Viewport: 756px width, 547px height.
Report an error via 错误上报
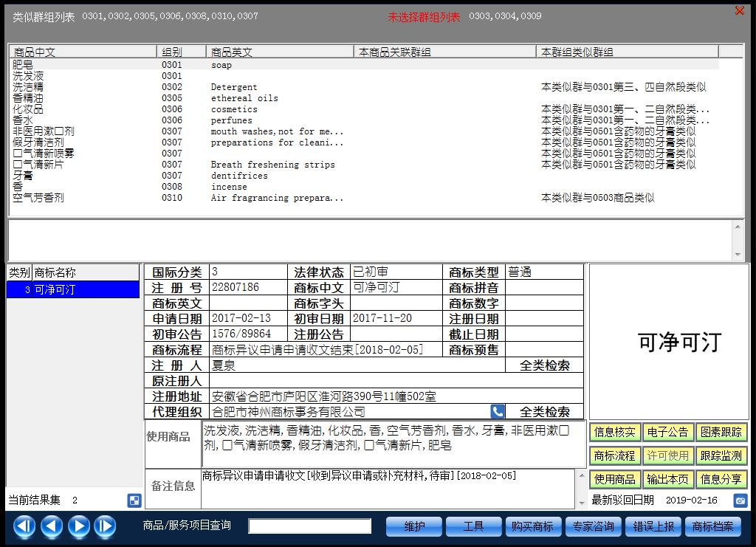point(653,526)
